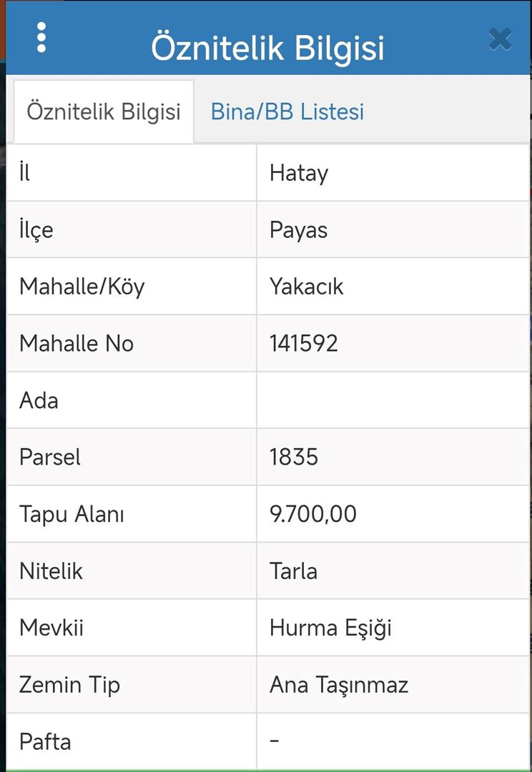The height and width of the screenshot is (772, 532).
Task: Click the empty Ada value cell
Action: pos(393,400)
